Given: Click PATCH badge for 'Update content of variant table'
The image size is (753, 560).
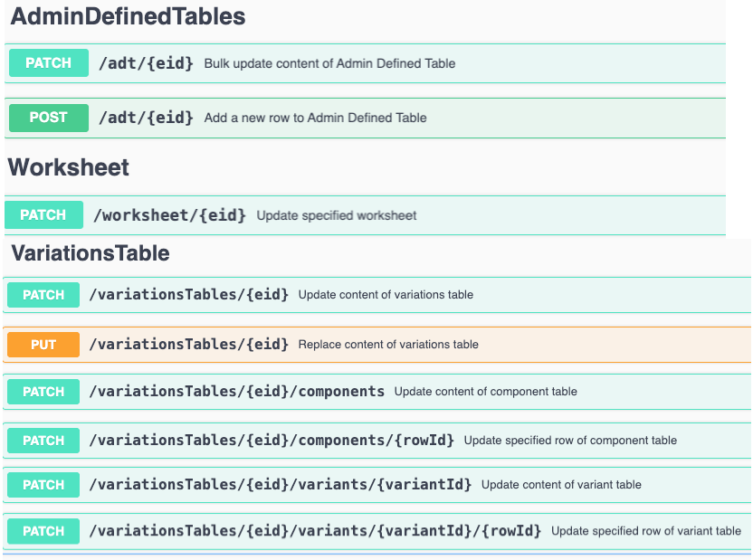Looking at the screenshot, I should [43, 485].
